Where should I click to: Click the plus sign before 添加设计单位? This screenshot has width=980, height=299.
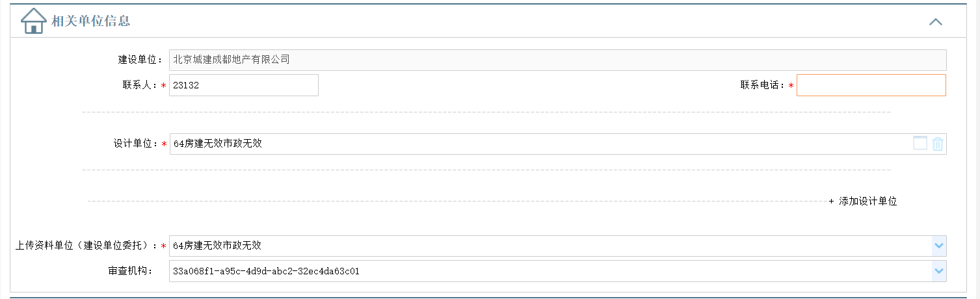(x=831, y=201)
